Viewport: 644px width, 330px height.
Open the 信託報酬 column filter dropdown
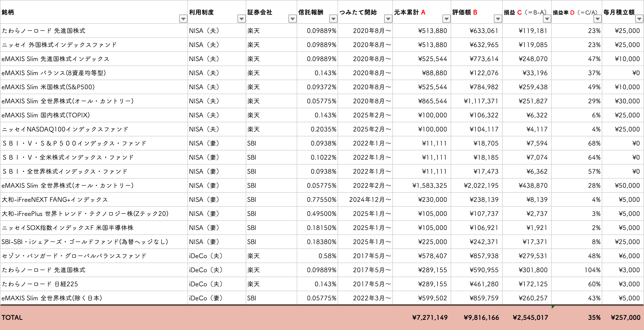coord(333,19)
